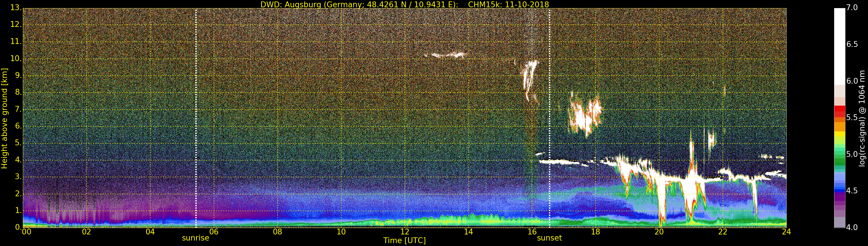The width and height of the screenshot is (868, 246).
Task: Click the white section of the colorbar
Action: (839, 46)
